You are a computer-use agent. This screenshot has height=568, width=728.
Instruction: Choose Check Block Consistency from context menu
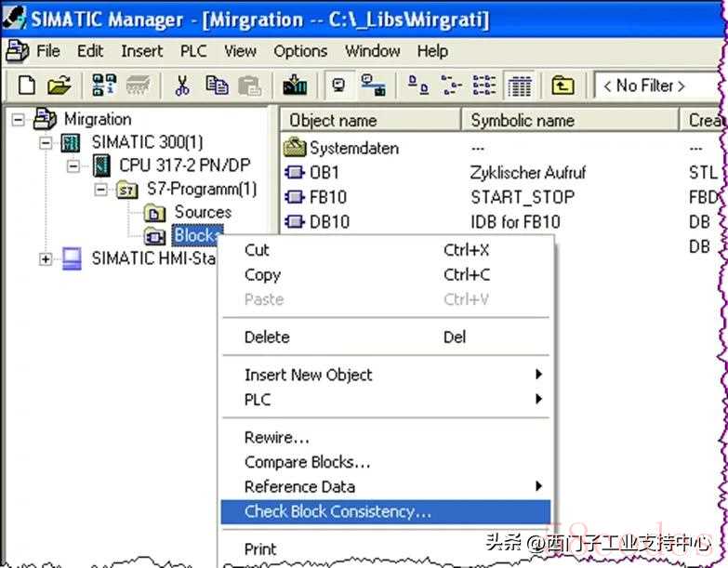click(386, 511)
